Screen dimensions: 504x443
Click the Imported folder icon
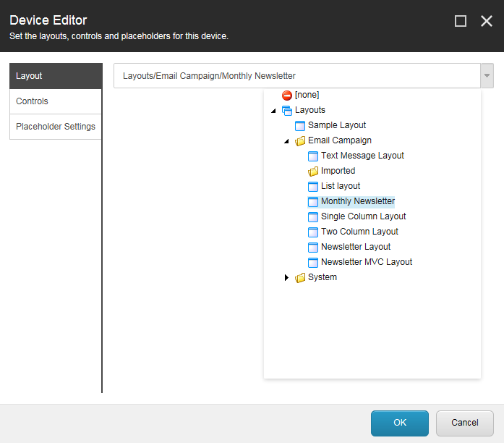click(313, 171)
